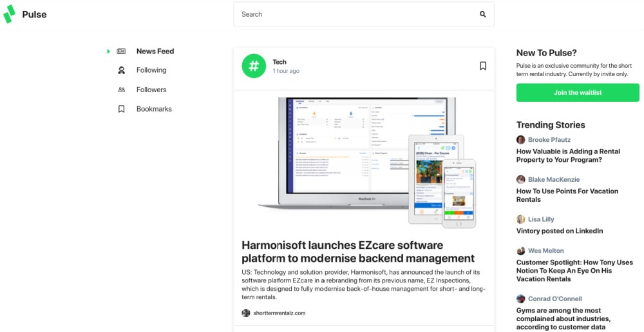Open the Harmonisoft launches EZcare headline
This screenshot has height=332, width=644.
click(357, 251)
